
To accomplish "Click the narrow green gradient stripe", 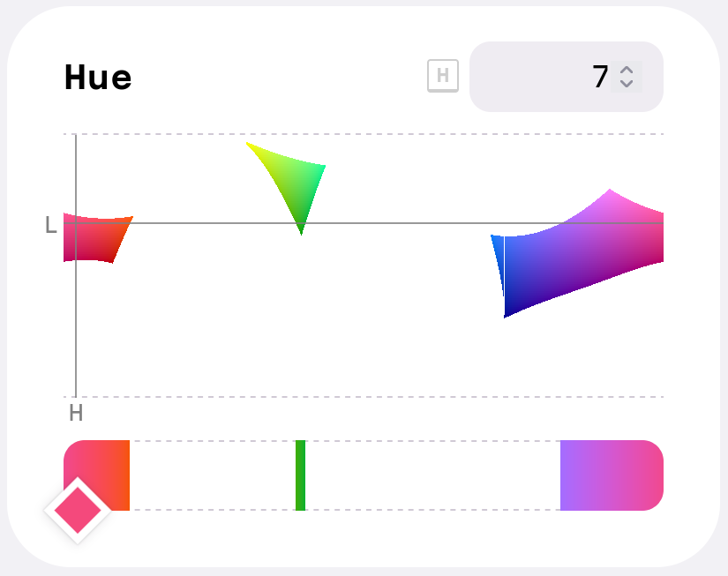I will point(300,475).
